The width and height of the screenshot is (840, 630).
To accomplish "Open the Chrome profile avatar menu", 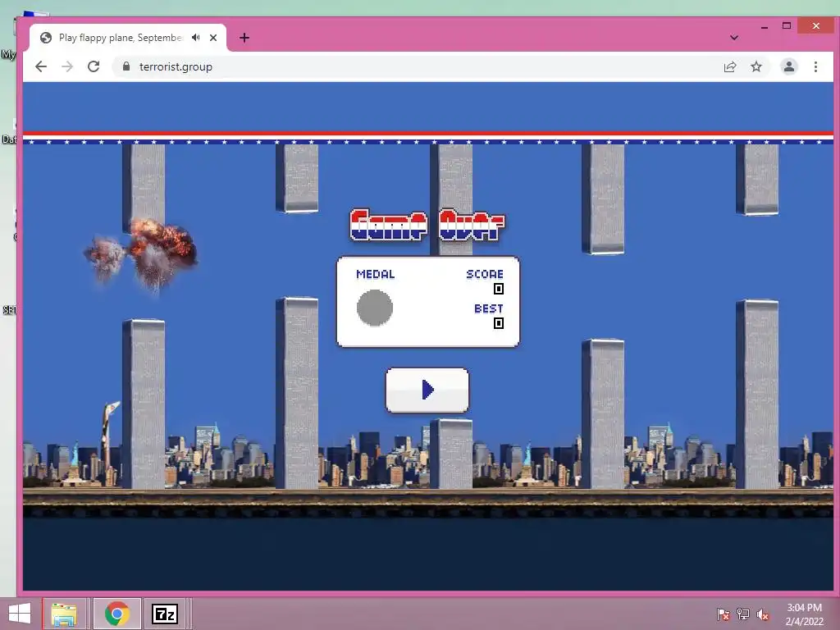I will tap(788, 66).
